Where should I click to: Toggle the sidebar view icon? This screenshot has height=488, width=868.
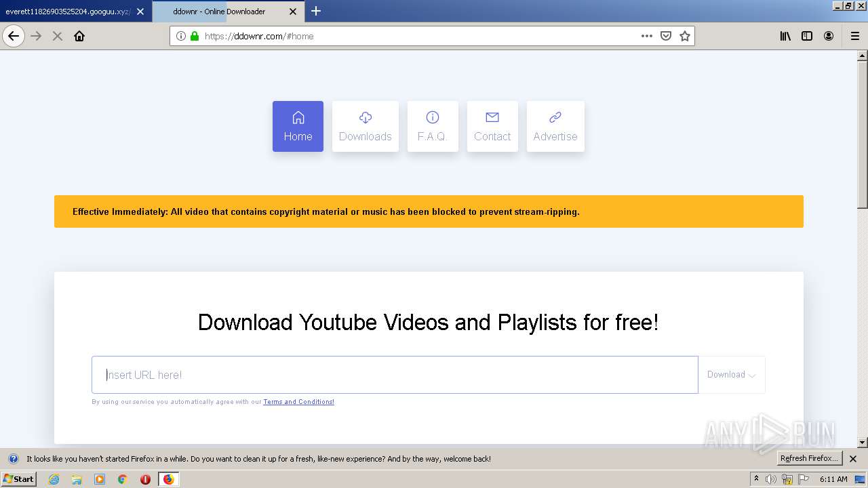[807, 36]
